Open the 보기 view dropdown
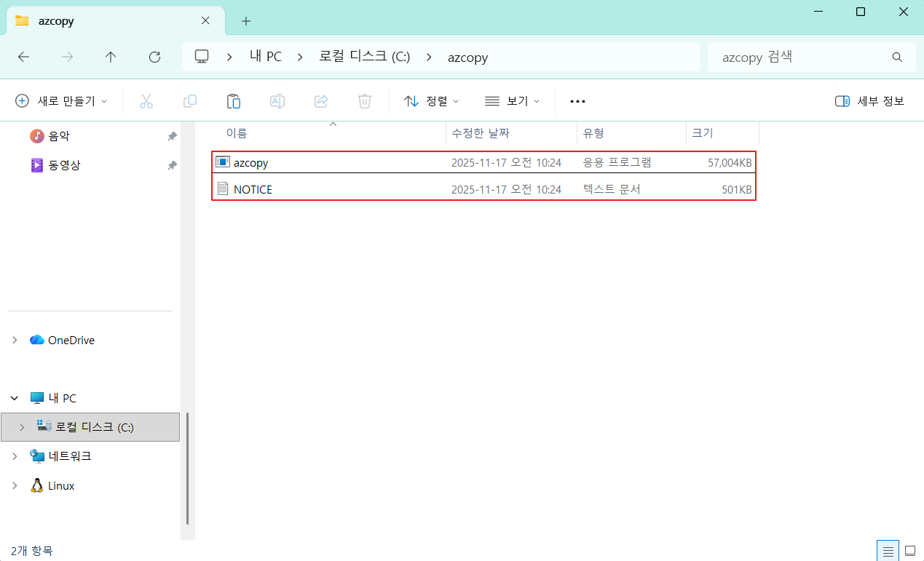The height and width of the screenshot is (561, 924). click(x=513, y=101)
